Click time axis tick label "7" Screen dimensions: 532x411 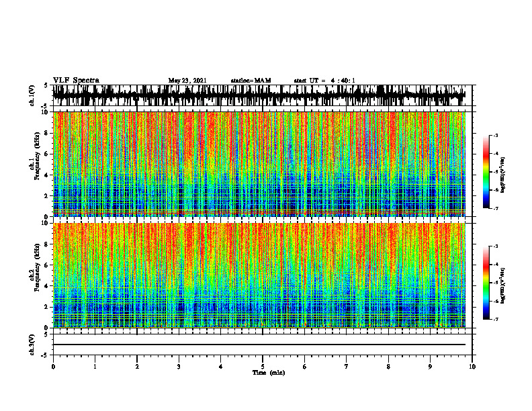point(347,367)
